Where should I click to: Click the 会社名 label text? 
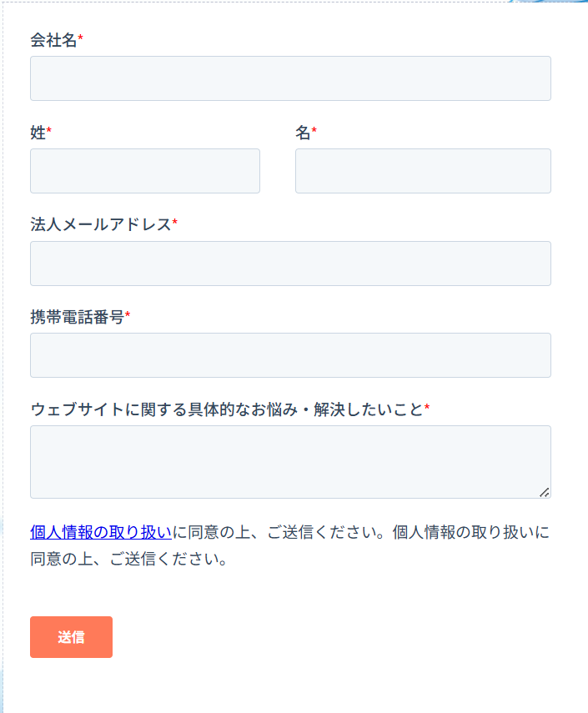[53, 40]
